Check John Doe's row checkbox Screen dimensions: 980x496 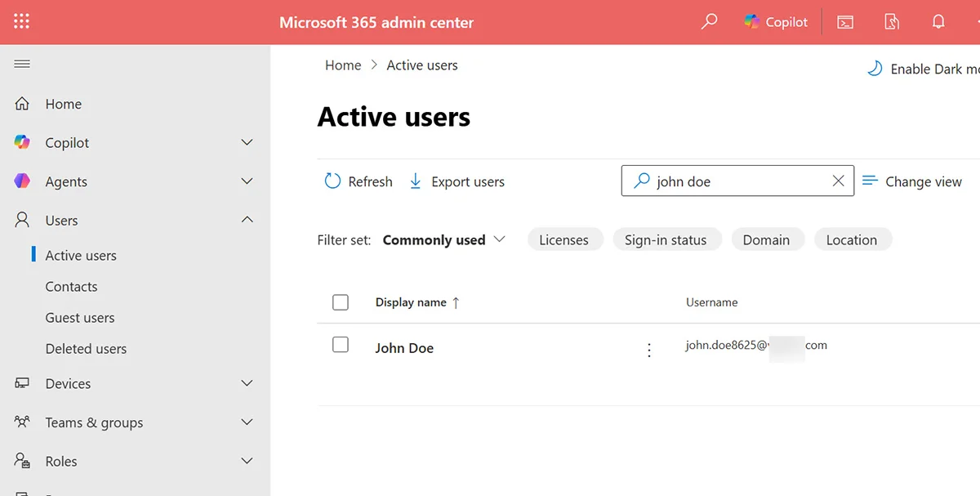341,344
